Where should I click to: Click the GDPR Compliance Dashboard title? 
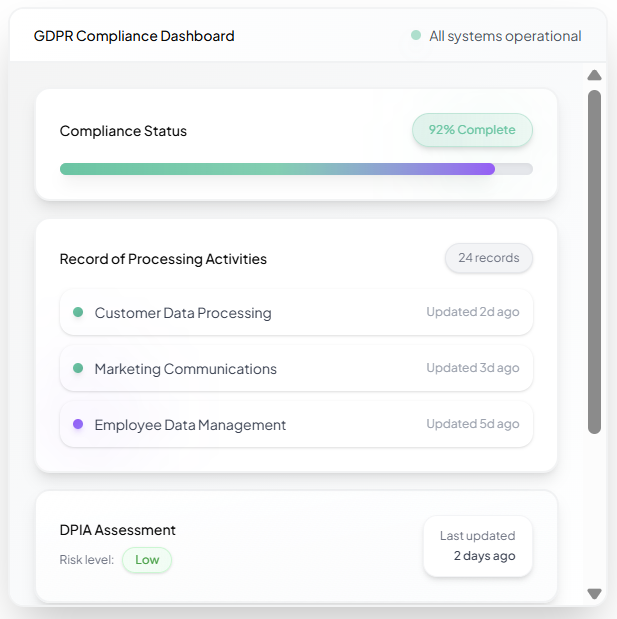coord(134,36)
